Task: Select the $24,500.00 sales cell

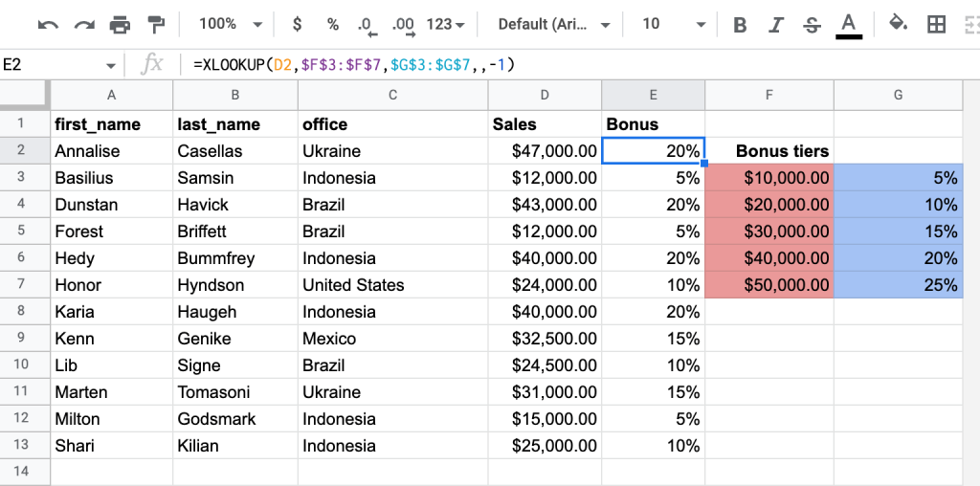Action: [545, 365]
